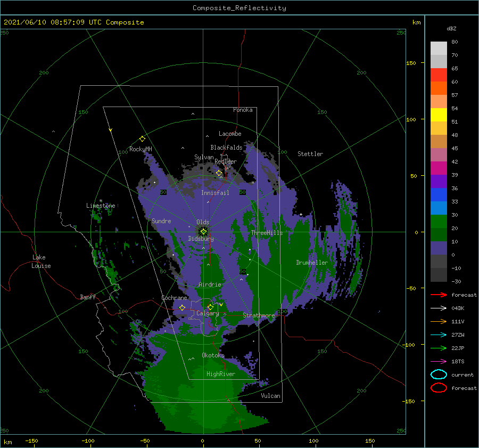The height and width of the screenshot is (448, 479).
Task: Click the red 'forecast' ellipse icon
Action: click(439, 388)
